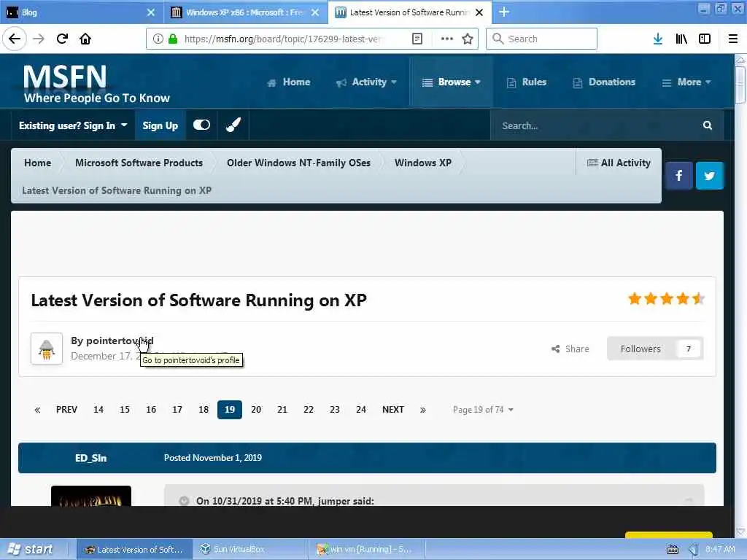
Task: Open Windows XP breadcrumb
Action: [x=422, y=163]
